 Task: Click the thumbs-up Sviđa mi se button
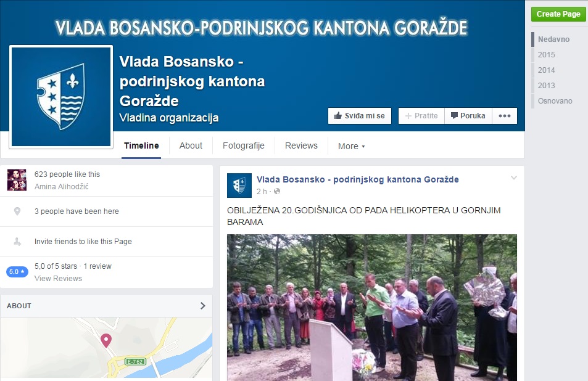[x=359, y=116]
